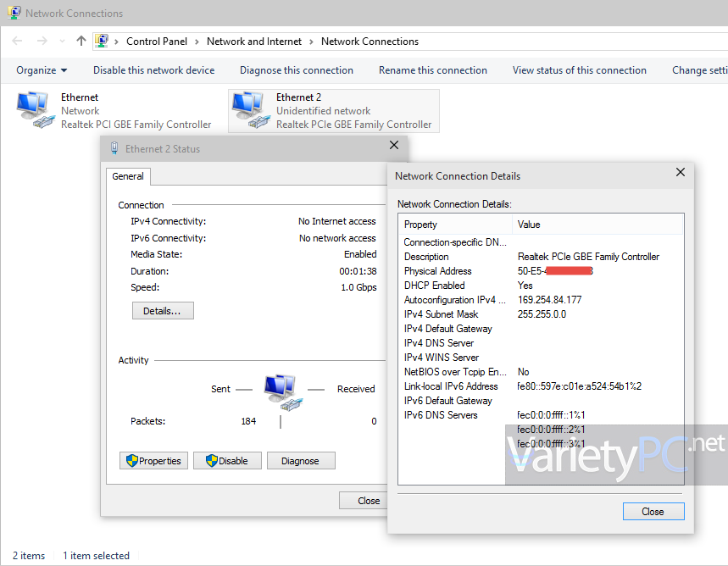Click the Ethernet 2 Status title icon
The width and height of the screenshot is (728, 566).
click(114, 148)
